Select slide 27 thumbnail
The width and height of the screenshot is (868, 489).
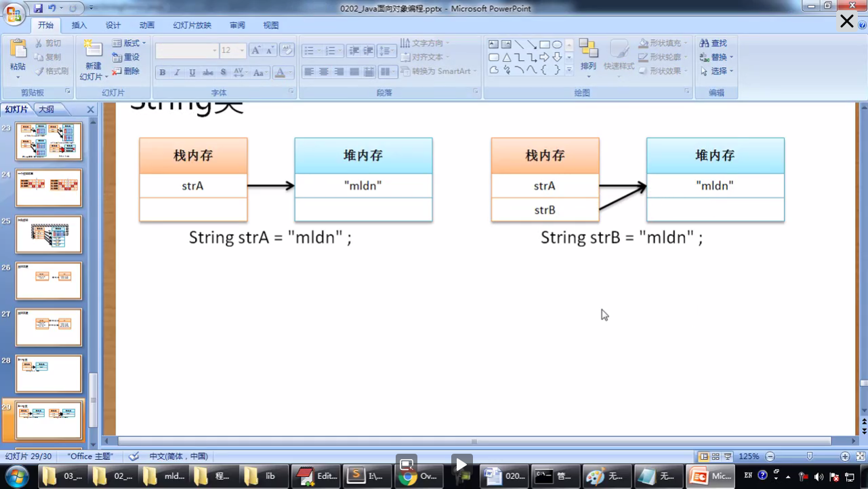[49, 328]
